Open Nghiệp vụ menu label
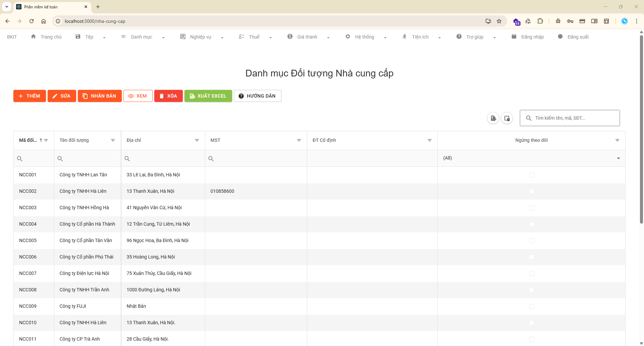This screenshot has width=644, height=346. [x=200, y=37]
